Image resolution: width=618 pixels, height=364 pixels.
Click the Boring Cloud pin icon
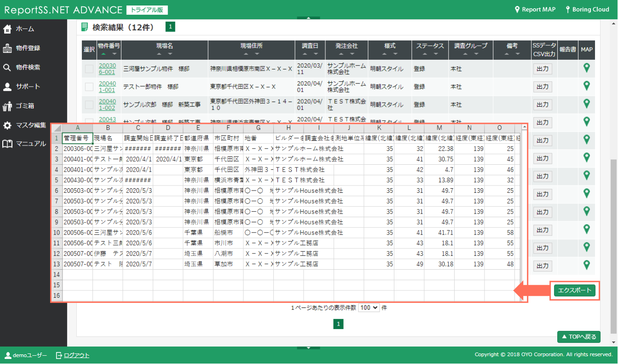point(568,9)
